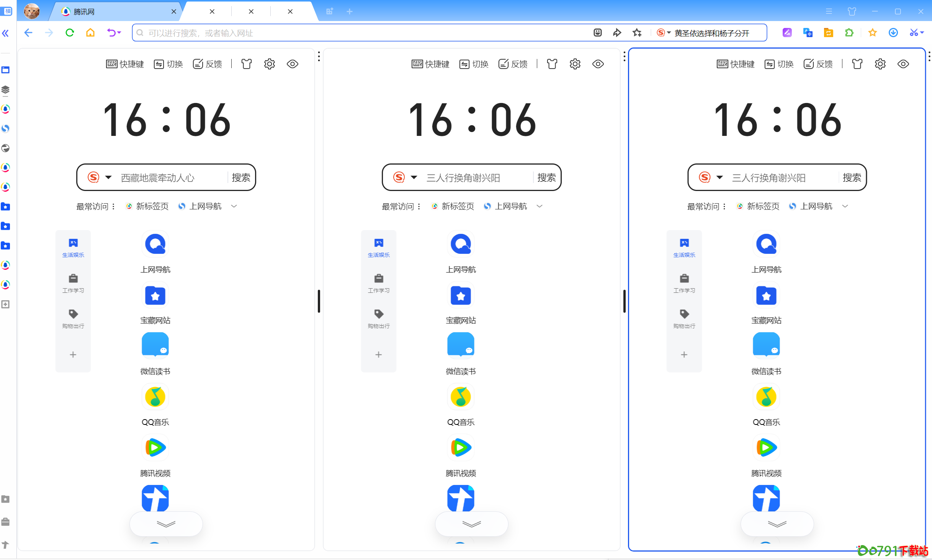Click the skin shirt icon in the middle pane
932x560 pixels.
pyautogui.click(x=552, y=64)
